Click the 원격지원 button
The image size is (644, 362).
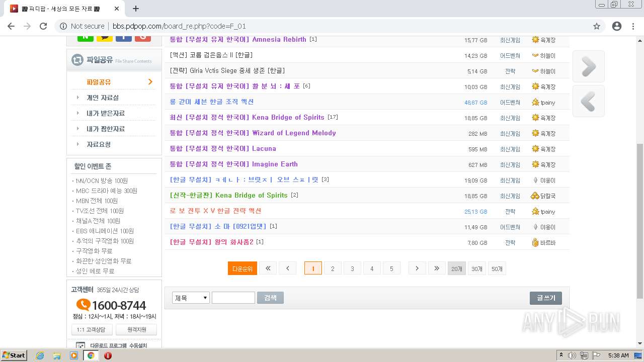(x=136, y=329)
